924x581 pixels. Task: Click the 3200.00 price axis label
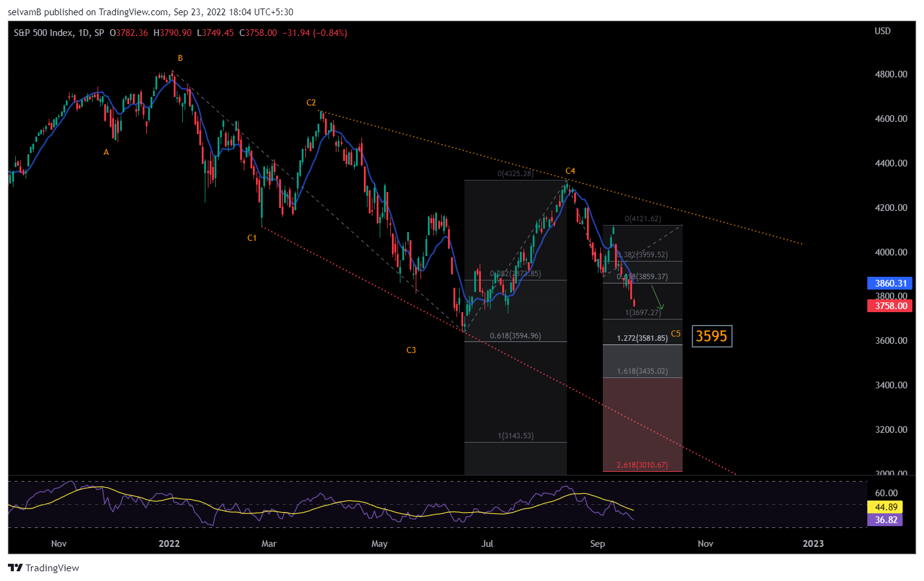pos(891,430)
